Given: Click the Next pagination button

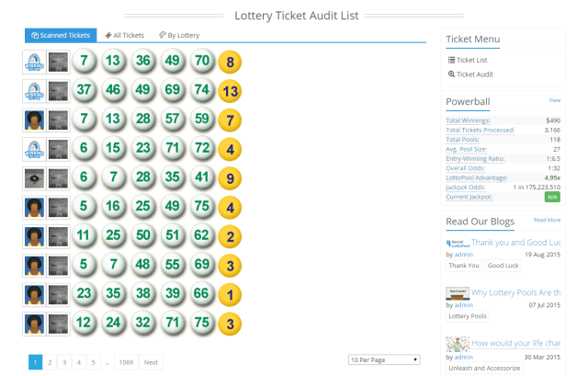Looking at the screenshot, I should point(152,362).
